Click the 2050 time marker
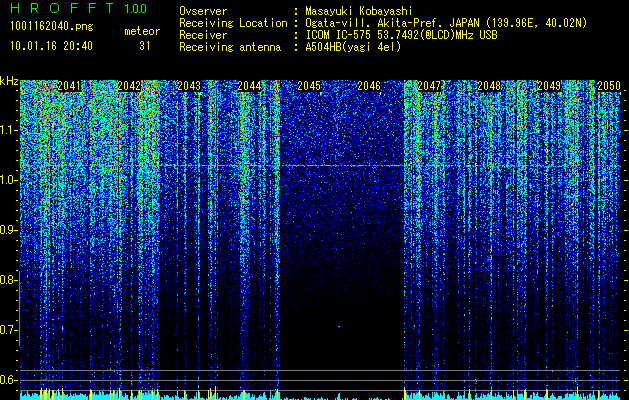This screenshot has width=629, height=400. point(609,86)
